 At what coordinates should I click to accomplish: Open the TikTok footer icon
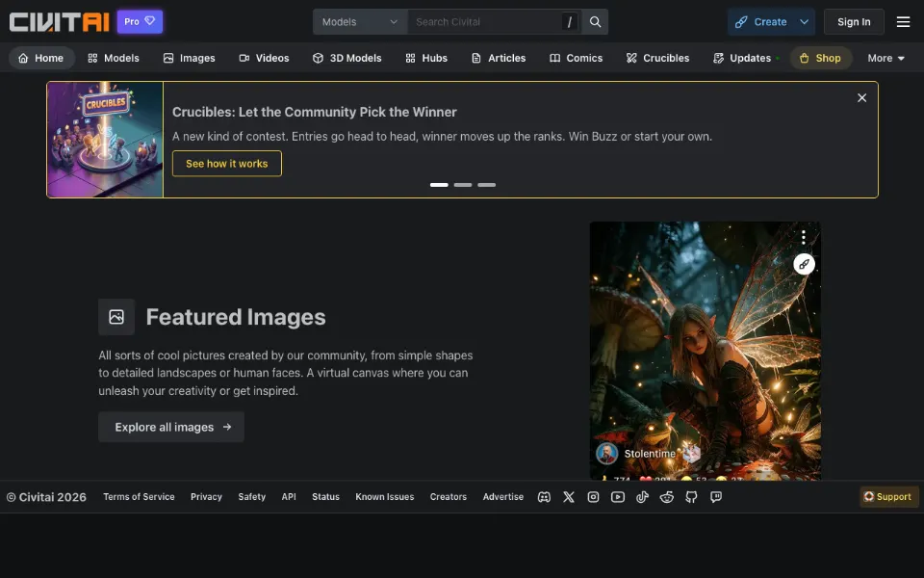(642, 497)
